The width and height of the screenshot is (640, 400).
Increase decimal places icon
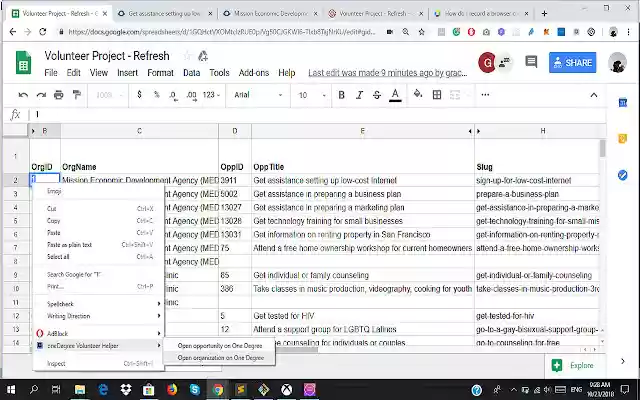[191, 96]
